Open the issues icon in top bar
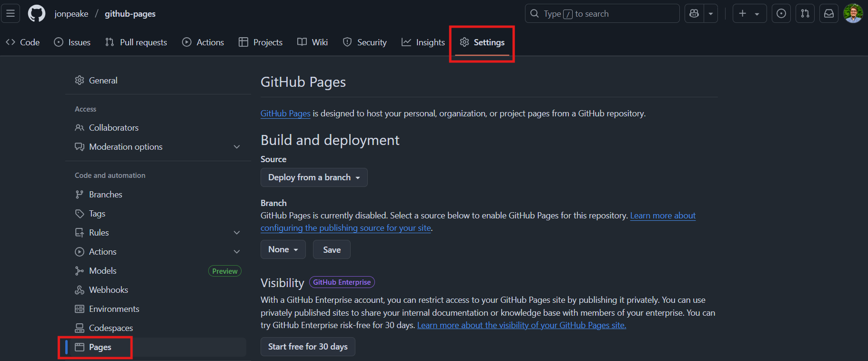868x361 pixels. pos(781,13)
